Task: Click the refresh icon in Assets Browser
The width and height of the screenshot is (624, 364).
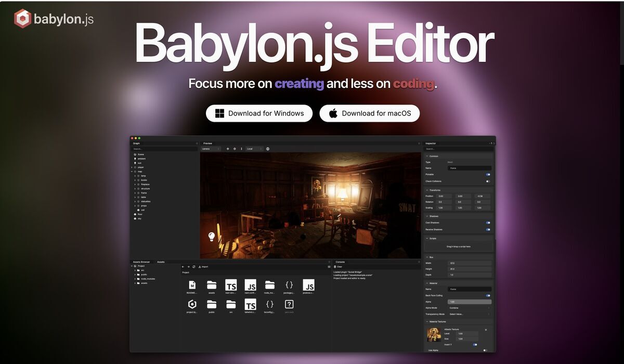Action: 194,267
